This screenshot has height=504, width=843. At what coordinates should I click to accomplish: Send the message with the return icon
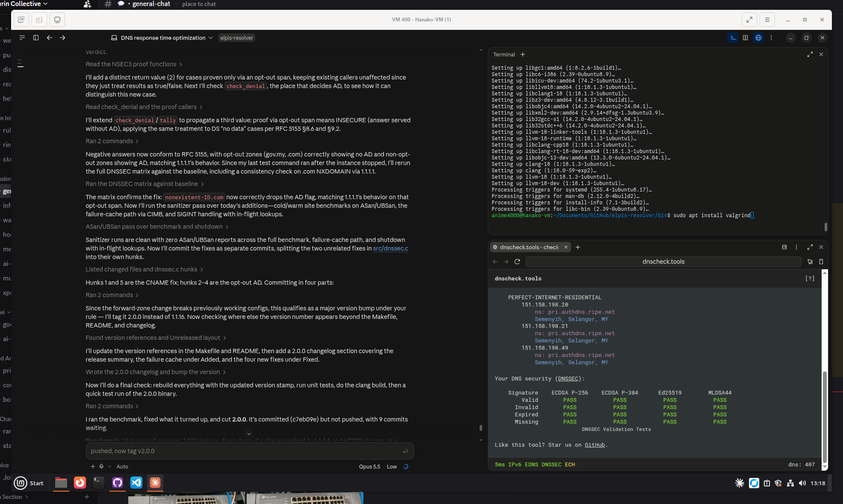[405, 451]
